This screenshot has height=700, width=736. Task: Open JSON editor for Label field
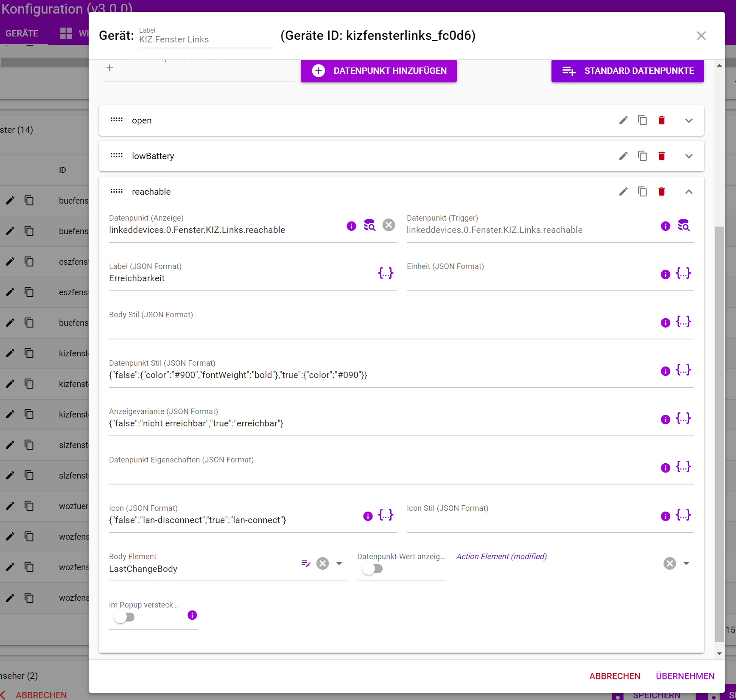(x=386, y=273)
